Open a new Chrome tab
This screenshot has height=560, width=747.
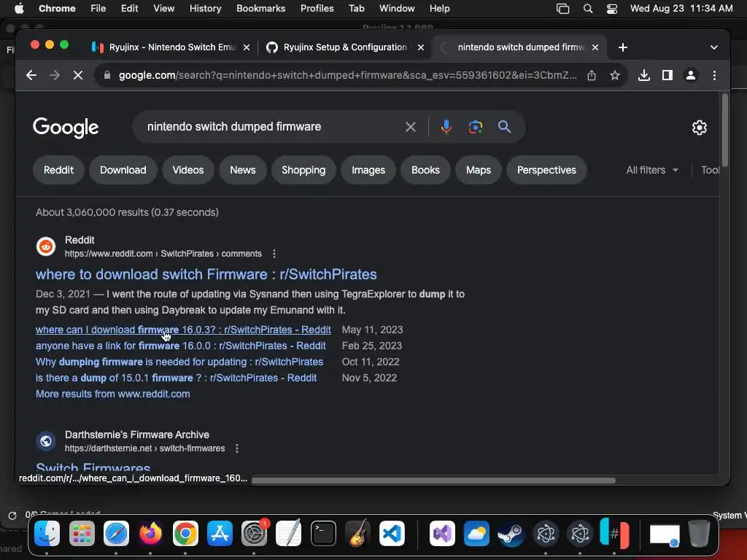tap(622, 47)
